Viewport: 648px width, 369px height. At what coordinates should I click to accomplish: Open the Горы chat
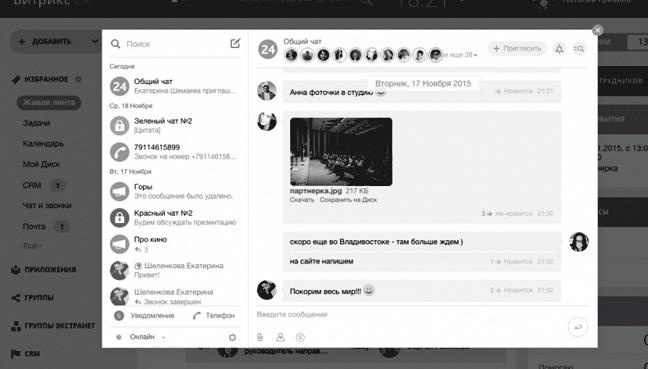(174, 191)
